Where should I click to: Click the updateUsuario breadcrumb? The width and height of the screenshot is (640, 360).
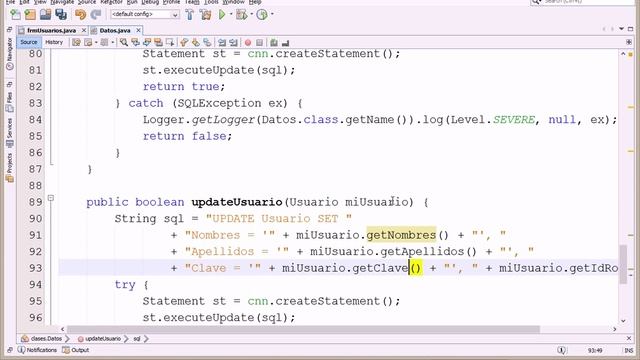tap(99, 339)
